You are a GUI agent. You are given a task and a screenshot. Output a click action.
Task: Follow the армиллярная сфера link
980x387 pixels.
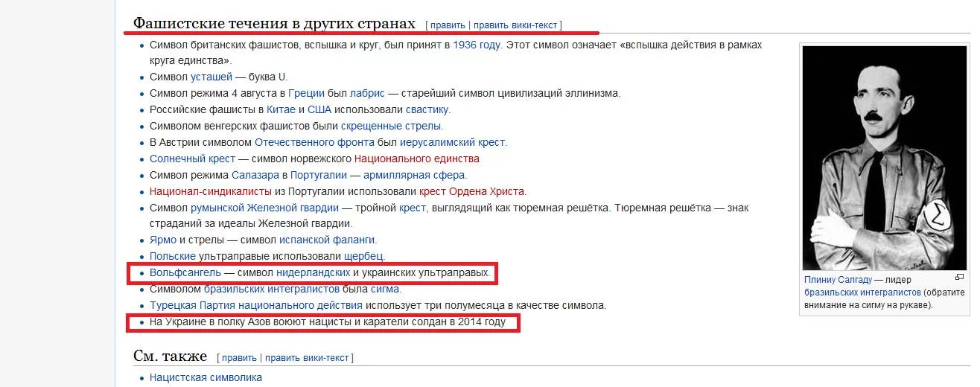coord(415,175)
